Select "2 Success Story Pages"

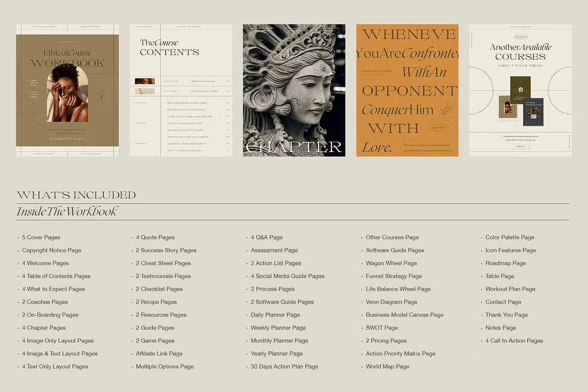(x=166, y=250)
